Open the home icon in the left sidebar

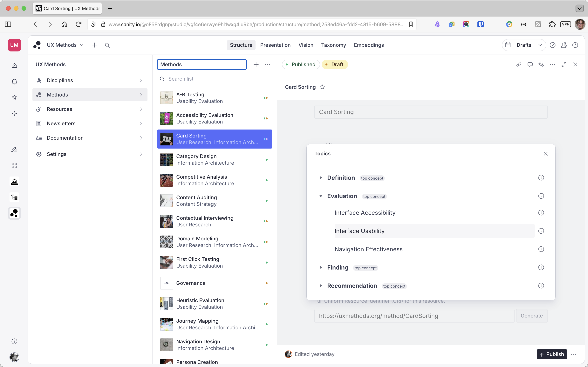pyautogui.click(x=14, y=65)
